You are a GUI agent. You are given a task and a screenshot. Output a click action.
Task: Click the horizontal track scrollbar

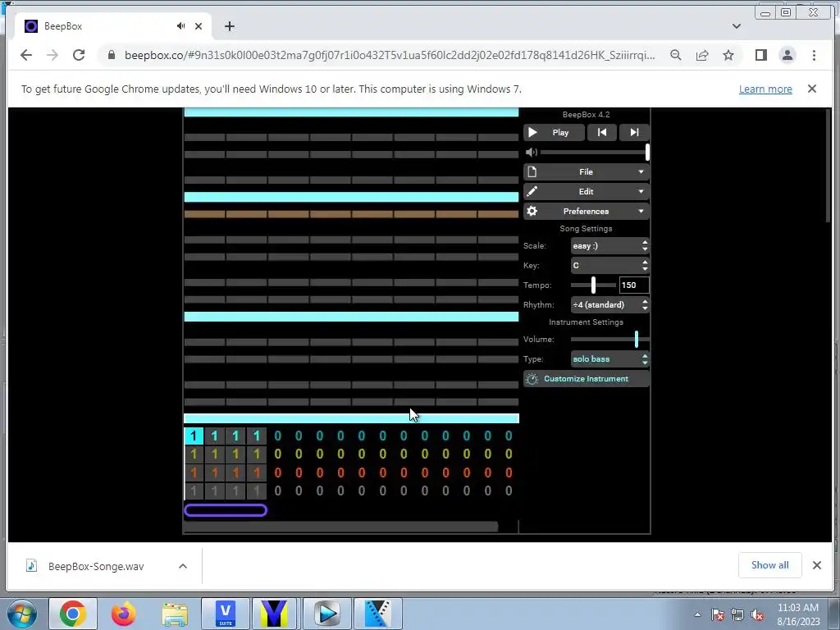pos(340,527)
